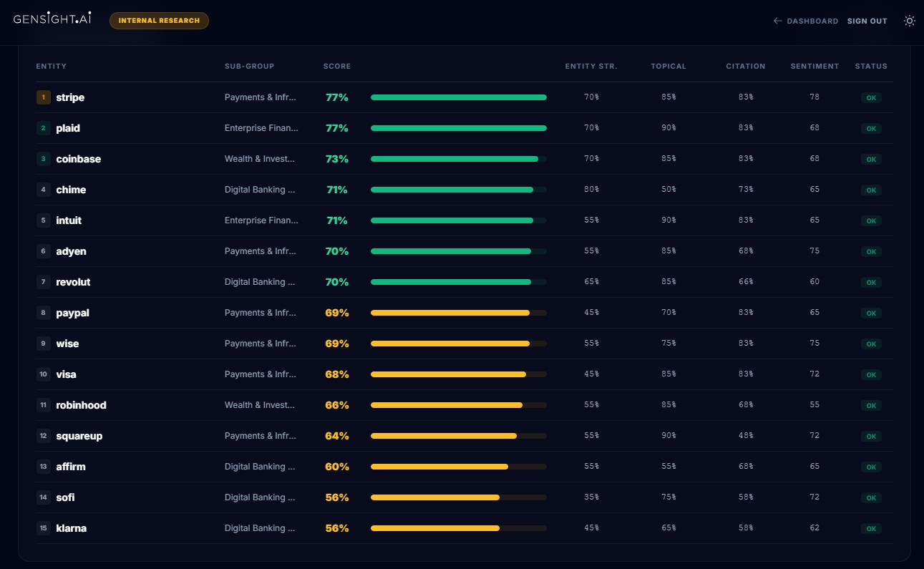Click rank 14 badge next to sofi
Screen dimensions: 924x569
pos(43,497)
